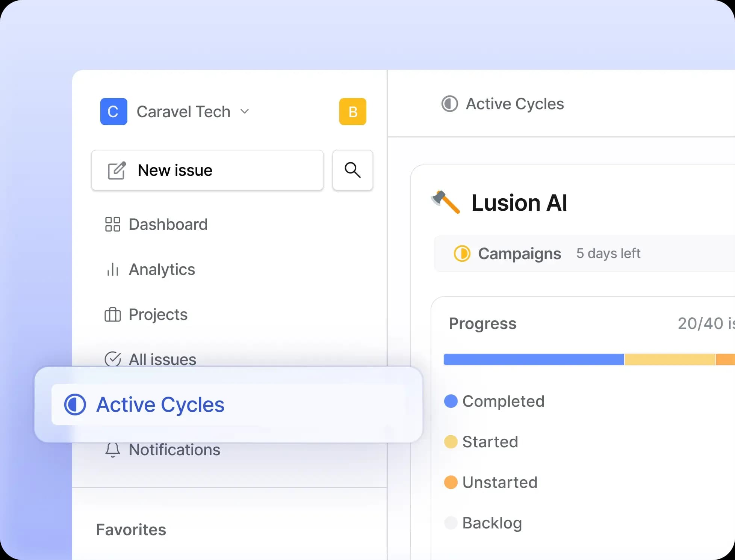Click the blue Completed progress bar segment
This screenshot has height=560, width=735.
point(534,359)
